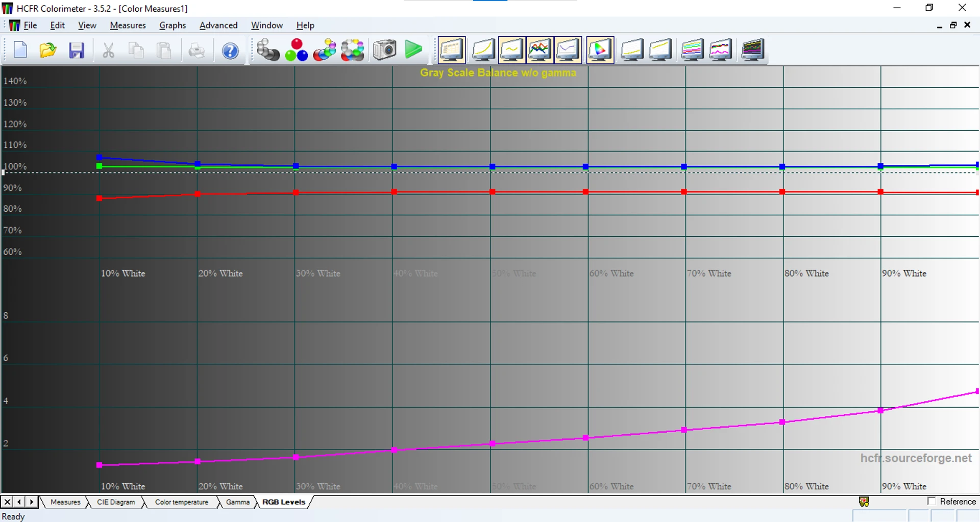Start continuous measures with green play icon
This screenshot has width=980, height=522.
[413, 49]
